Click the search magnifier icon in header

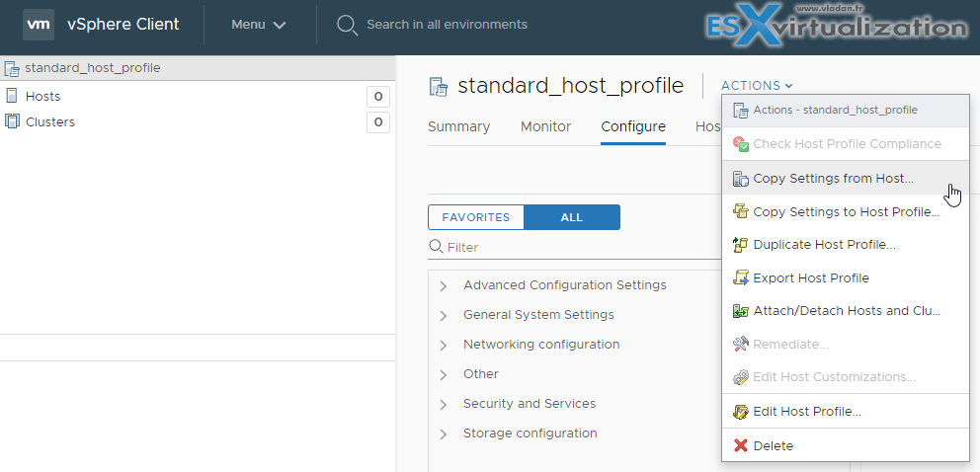347,25
